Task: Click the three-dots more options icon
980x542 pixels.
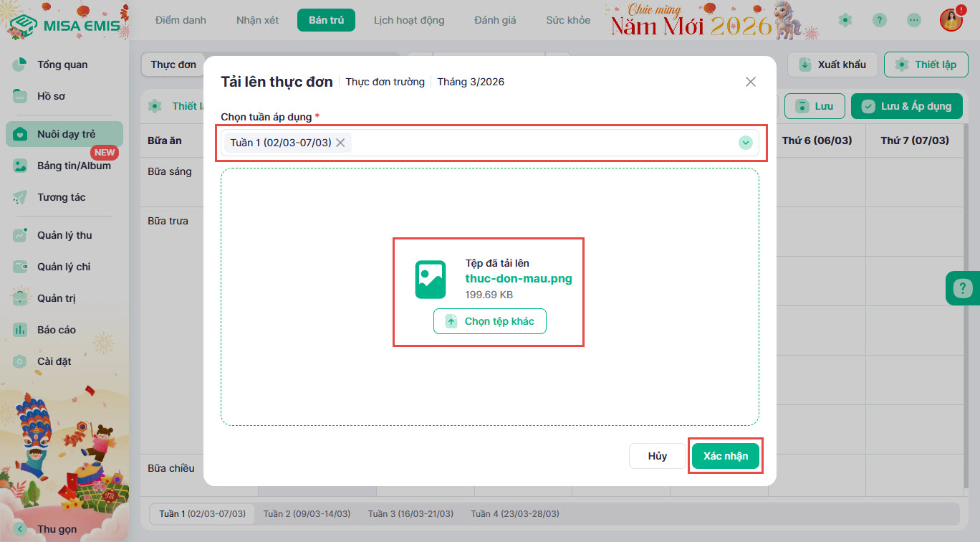Action: pyautogui.click(x=914, y=20)
